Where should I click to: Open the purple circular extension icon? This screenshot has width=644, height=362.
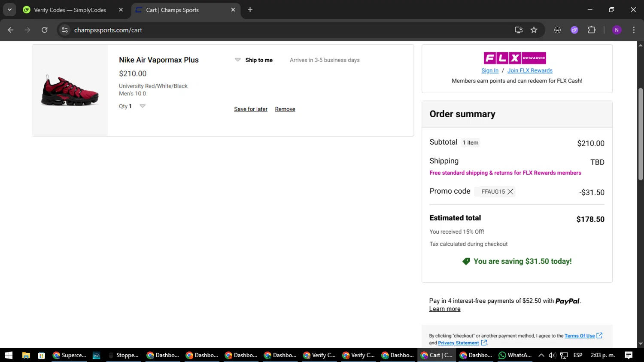pos(574,30)
